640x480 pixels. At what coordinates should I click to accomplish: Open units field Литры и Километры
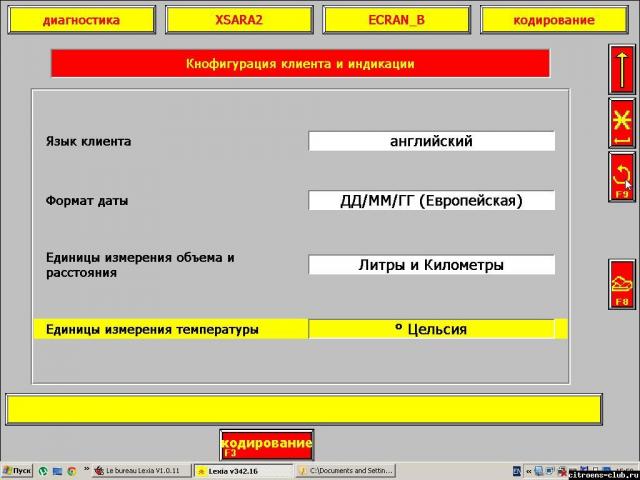tap(431, 265)
